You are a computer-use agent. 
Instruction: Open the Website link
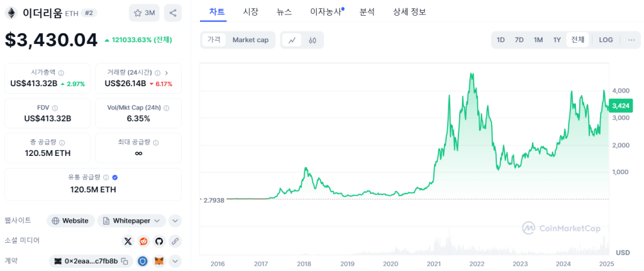click(70, 221)
